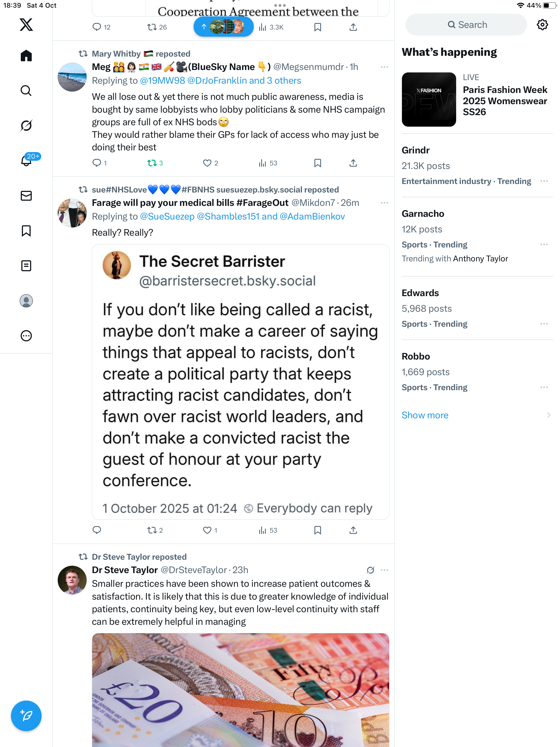This screenshot has height=747, width=560.
Task: Open more options on Dr Steve Taylor's post
Action: pos(384,570)
